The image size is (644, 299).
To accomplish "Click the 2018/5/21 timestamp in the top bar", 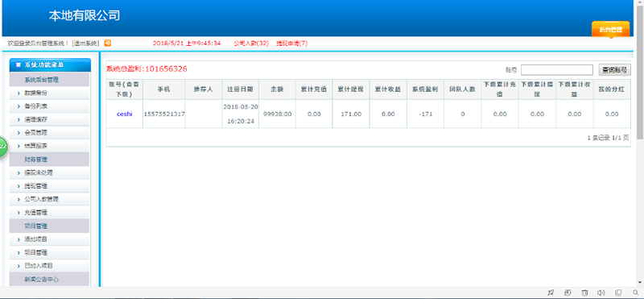I will point(187,44).
